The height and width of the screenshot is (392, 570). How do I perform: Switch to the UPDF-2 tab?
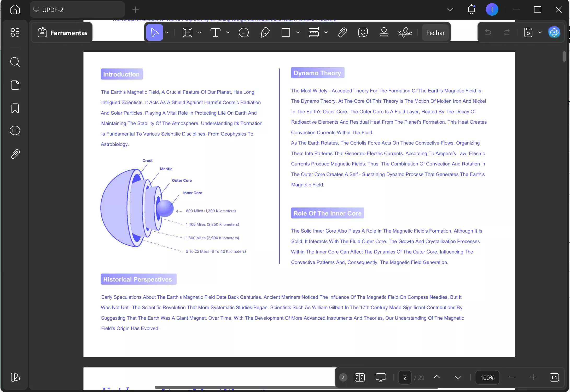pos(77,10)
